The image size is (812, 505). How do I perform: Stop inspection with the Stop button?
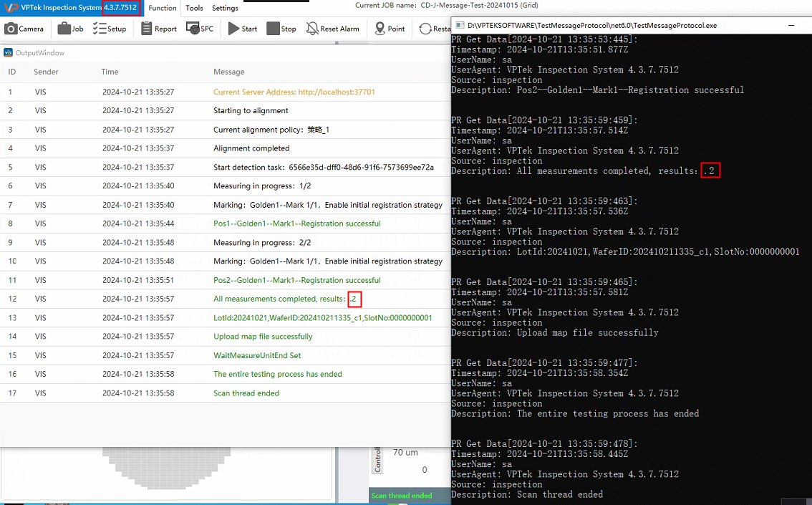pos(281,29)
